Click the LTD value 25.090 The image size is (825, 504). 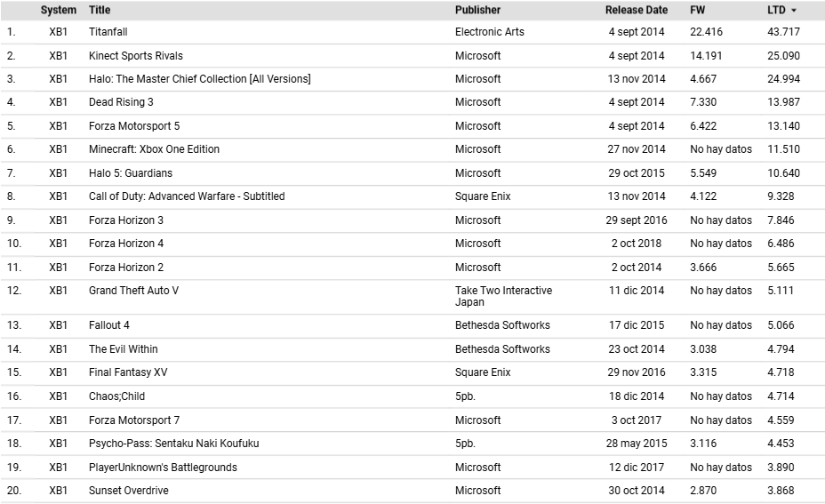pos(783,56)
